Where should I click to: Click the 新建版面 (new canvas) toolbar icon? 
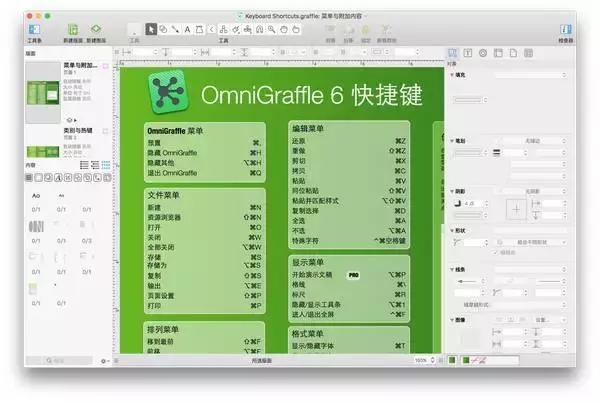pos(73,30)
